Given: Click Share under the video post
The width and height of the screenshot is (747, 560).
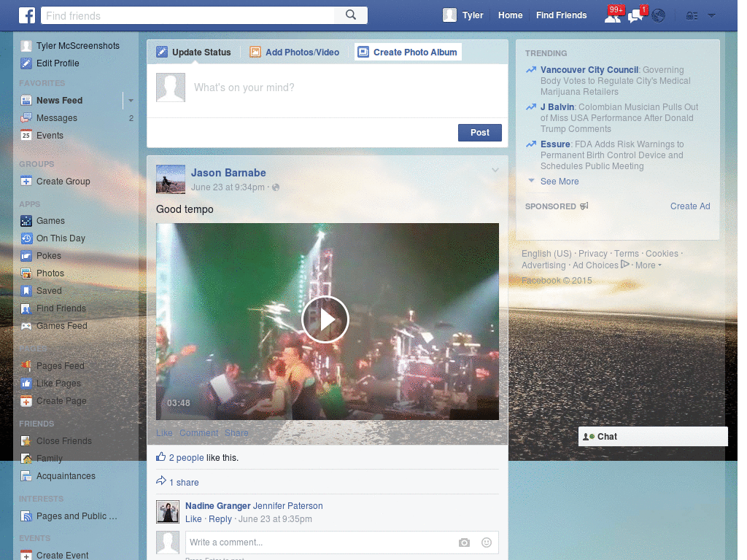Looking at the screenshot, I should pyautogui.click(x=236, y=433).
